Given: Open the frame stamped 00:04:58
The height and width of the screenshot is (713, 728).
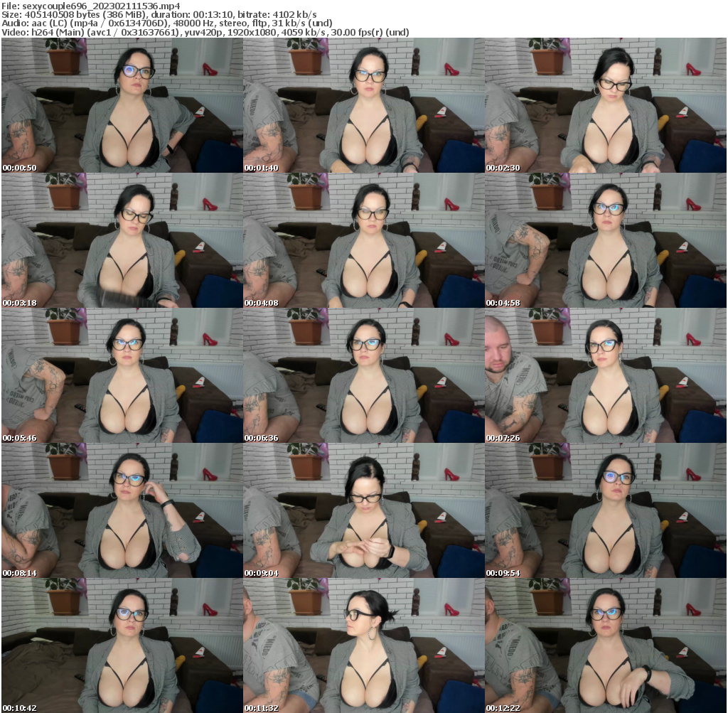Looking at the screenshot, I should pyautogui.click(x=606, y=238).
